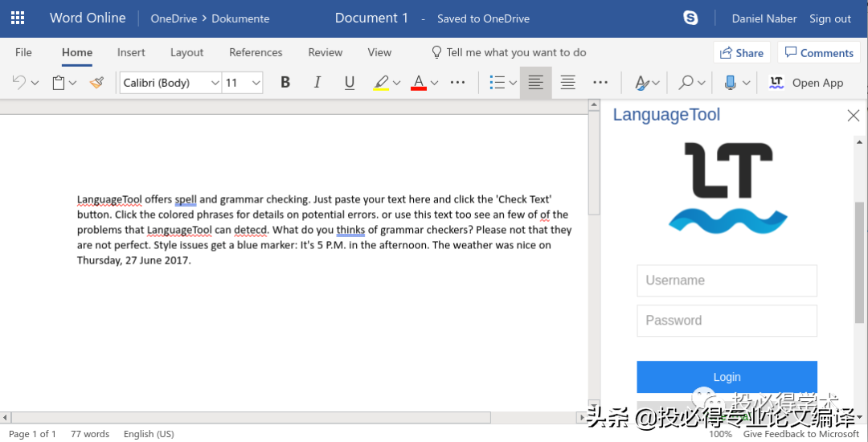The height and width of the screenshot is (442, 868).
Task: Switch to the Layout tab
Action: 187,52
